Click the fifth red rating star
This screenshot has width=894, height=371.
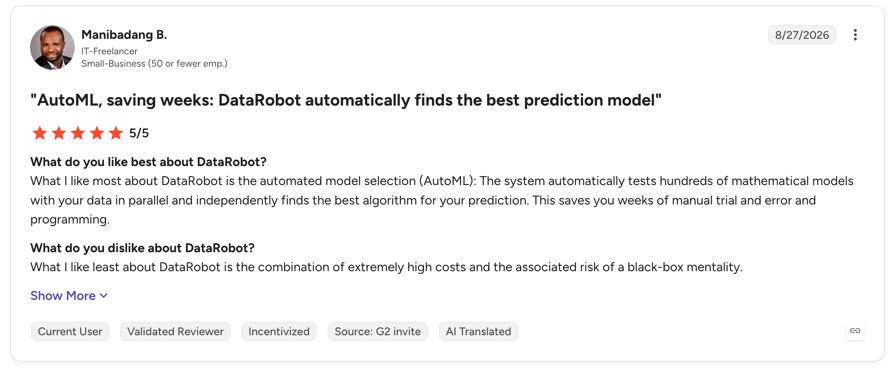[116, 133]
